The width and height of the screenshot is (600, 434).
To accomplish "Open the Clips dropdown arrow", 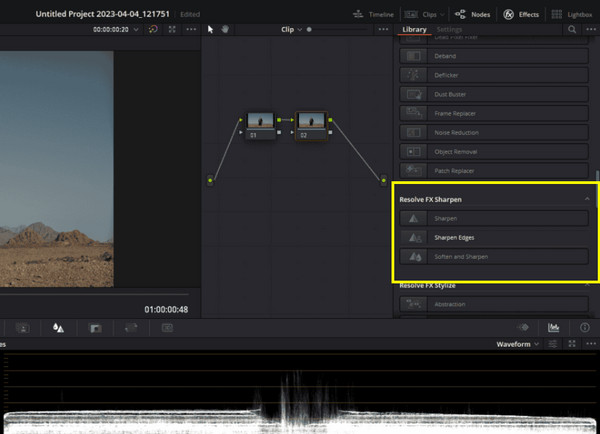I will pos(442,15).
